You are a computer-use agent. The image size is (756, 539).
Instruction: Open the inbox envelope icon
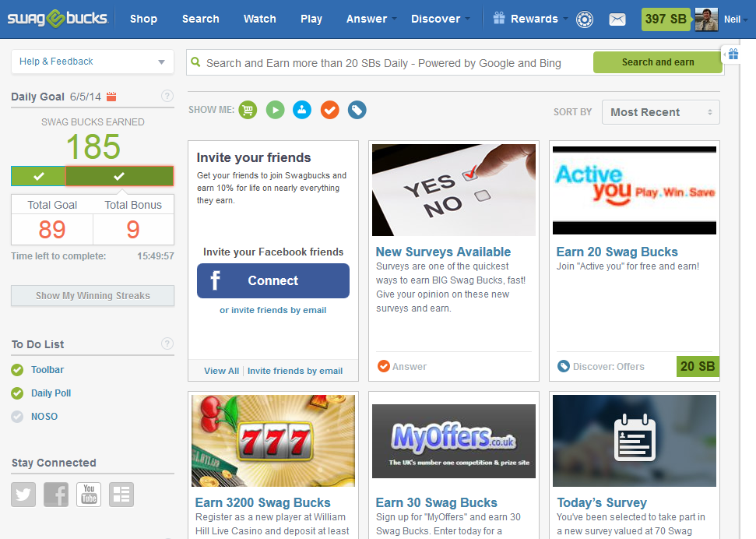click(x=617, y=19)
